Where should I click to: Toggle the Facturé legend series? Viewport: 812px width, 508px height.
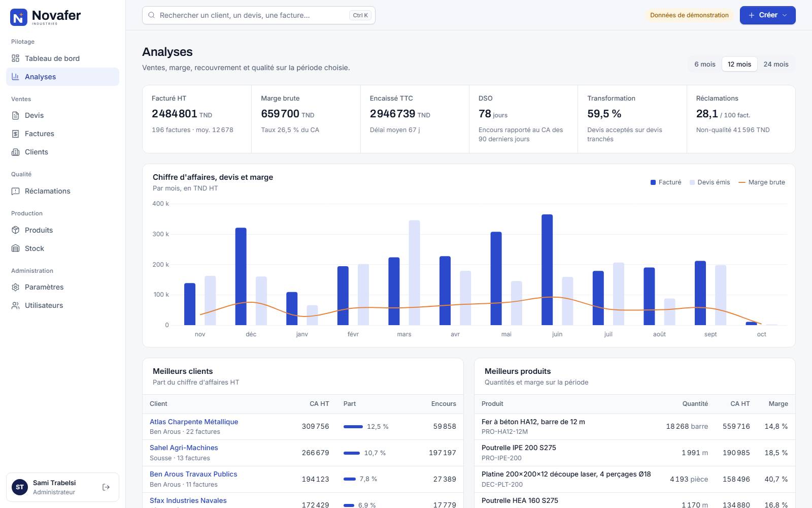pos(666,182)
